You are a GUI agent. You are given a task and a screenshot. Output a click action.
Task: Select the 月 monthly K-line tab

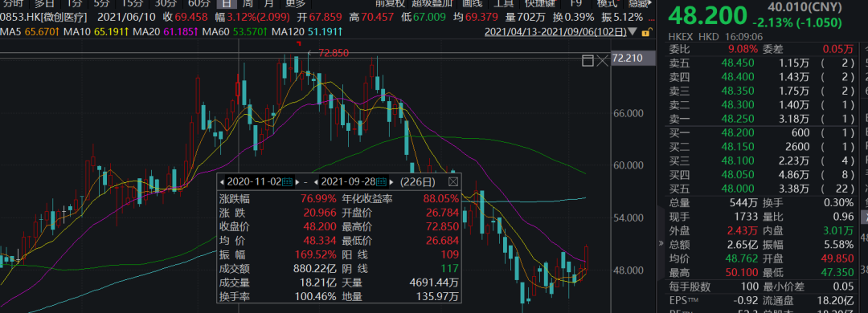click(x=268, y=3)
